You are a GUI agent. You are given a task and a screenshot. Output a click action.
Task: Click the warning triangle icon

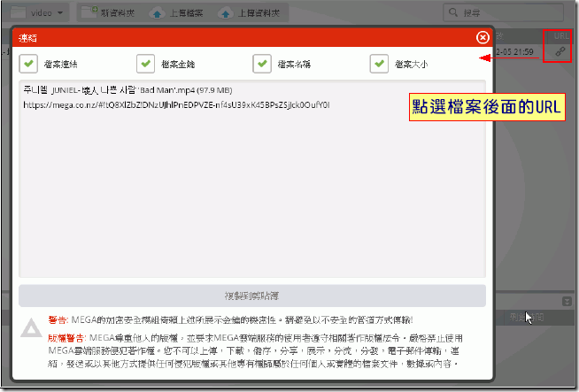click(31, 329)
